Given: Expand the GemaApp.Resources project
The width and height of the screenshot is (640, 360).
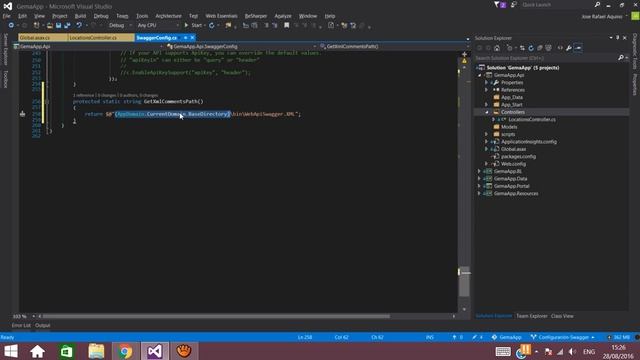Looking at the screenshot, I should point(479,193).
